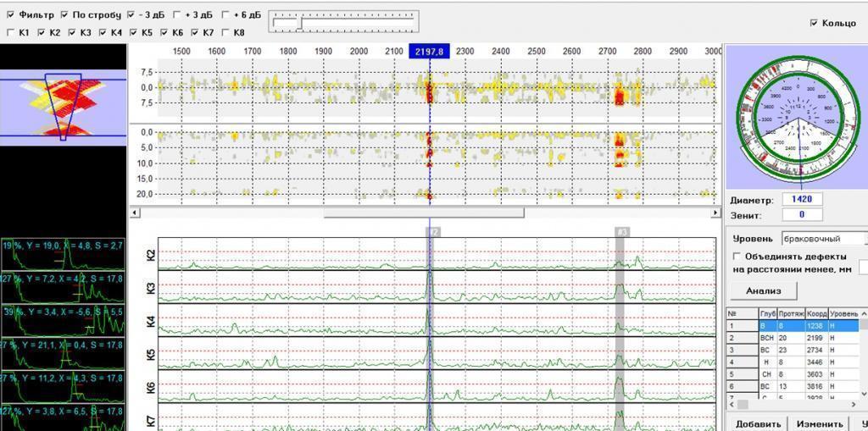Click the dB threshold slider handle
The image size is (868, 431).
pyautogui.click(x=299, y=23)
